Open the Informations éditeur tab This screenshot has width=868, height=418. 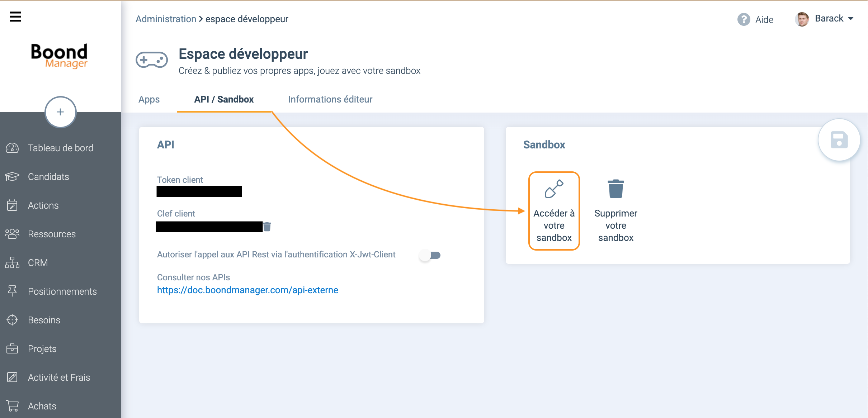point(330,99)
